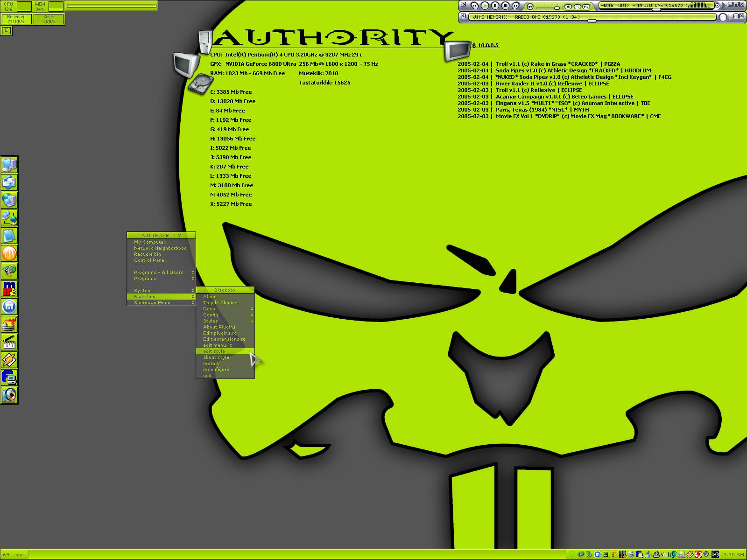Image resolution: width=747 pixels, height=560 pixels.
Task: Choose edit style menu item
Action: coord(225,351)
